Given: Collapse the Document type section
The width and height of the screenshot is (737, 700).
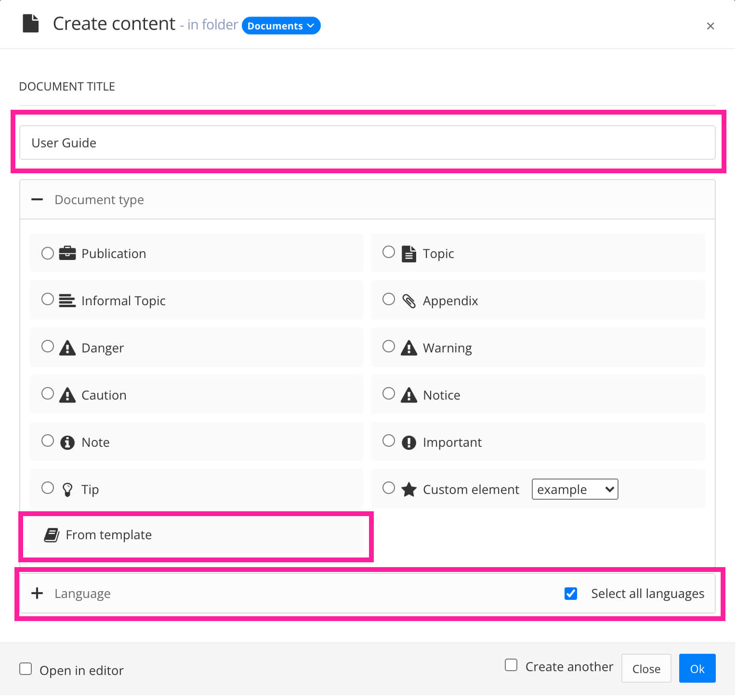Looking at the screenshot, I should point(37,199).
